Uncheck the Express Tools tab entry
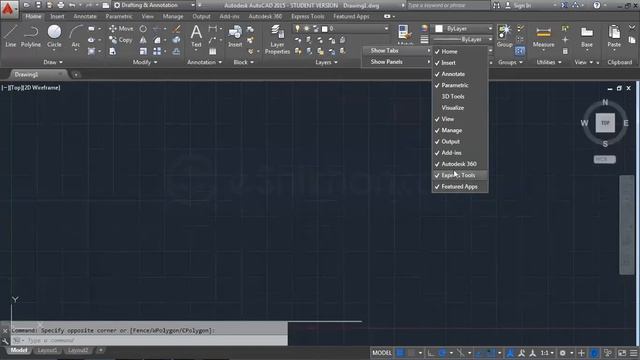 pyautogui.click(x=460, y=175)
